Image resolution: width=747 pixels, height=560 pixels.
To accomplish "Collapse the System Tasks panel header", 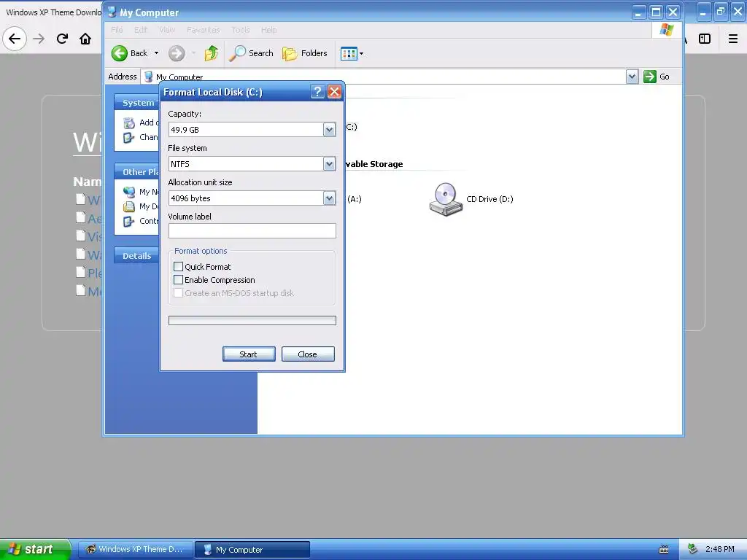I will click(x=136, y=103).
